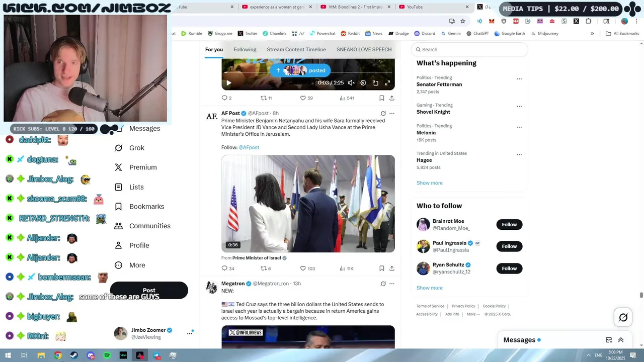Bookmark this page with star icon
Viewport: 644px width, 362px height.
(463, 21)
